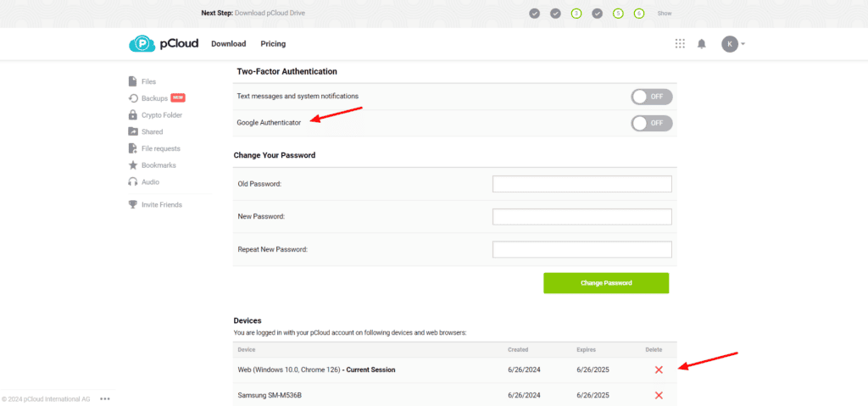This screenshot has height=406, width=868.
Task: Open the three-dots footer menu
Action: 105,399
